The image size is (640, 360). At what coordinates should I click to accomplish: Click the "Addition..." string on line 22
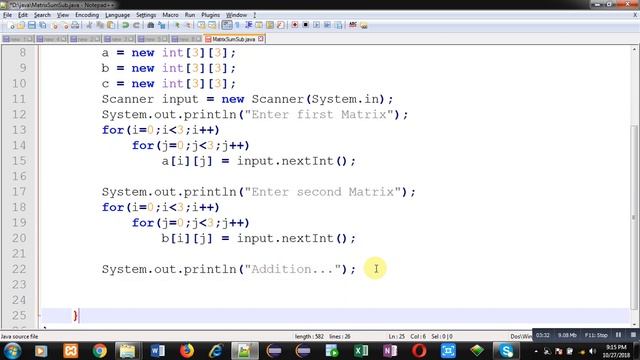tap(293, 269)
